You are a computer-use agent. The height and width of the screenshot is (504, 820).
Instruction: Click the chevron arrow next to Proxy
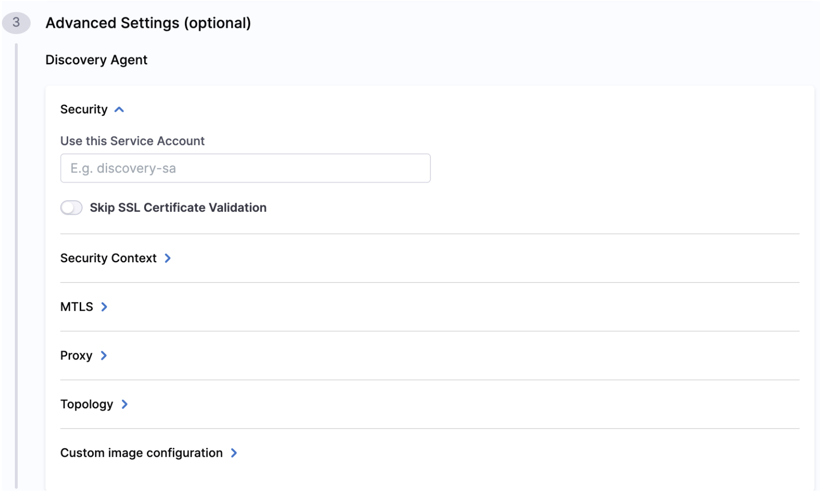pos(104,356)
